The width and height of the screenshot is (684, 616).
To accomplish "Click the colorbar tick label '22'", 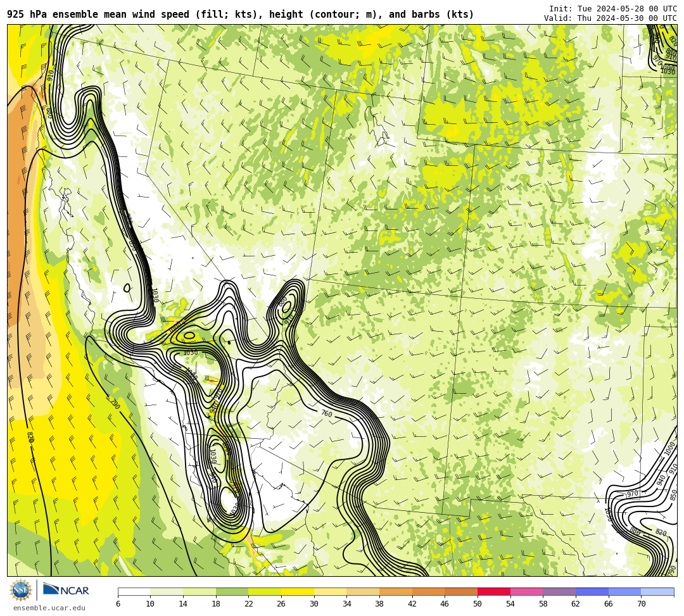I will pos(249,604).
